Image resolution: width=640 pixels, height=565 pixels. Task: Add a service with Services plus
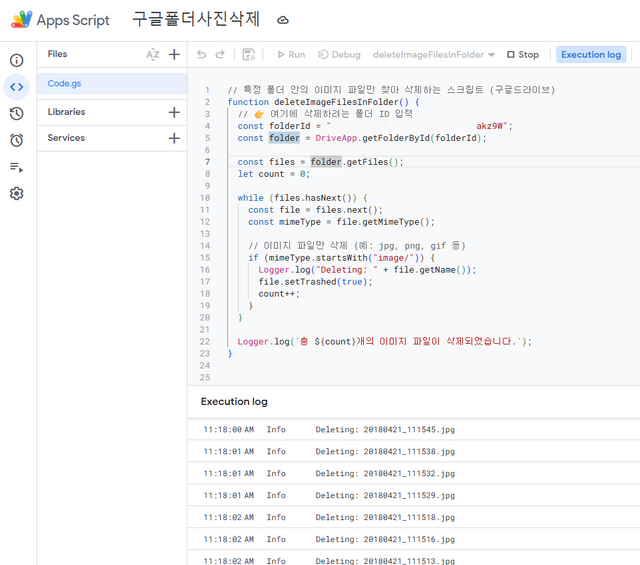click(174, 138)
